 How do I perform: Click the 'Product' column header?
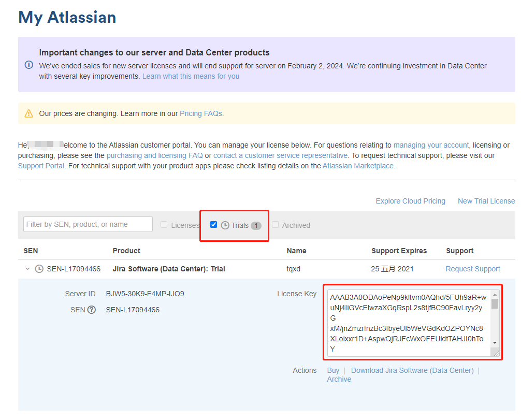[126, 251]
